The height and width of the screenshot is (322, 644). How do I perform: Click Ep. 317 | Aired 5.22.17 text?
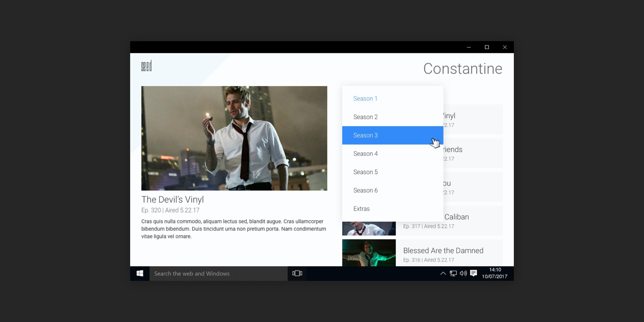[x=429, y=226]
